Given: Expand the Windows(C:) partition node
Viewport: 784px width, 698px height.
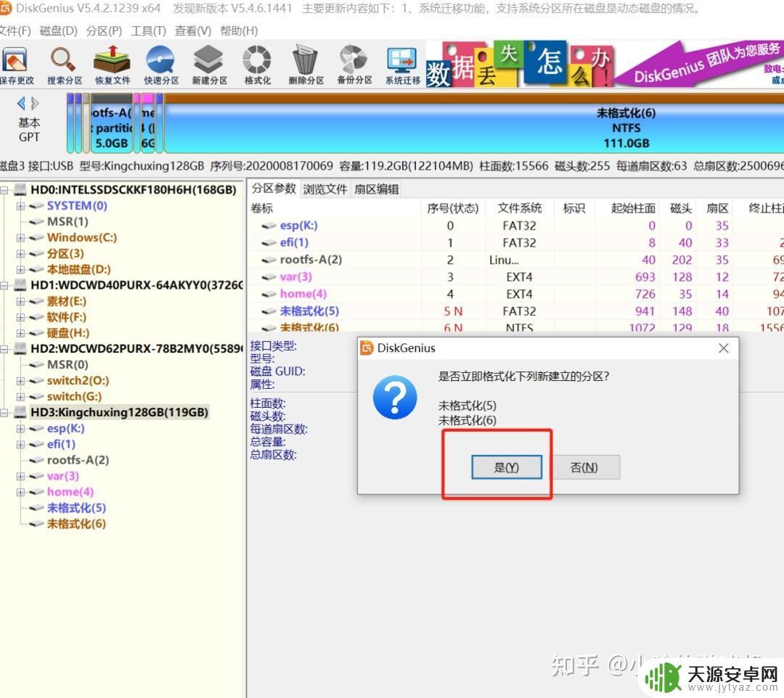Looking at the screenshot, I should pyautogui.click(x=20, y=238).
